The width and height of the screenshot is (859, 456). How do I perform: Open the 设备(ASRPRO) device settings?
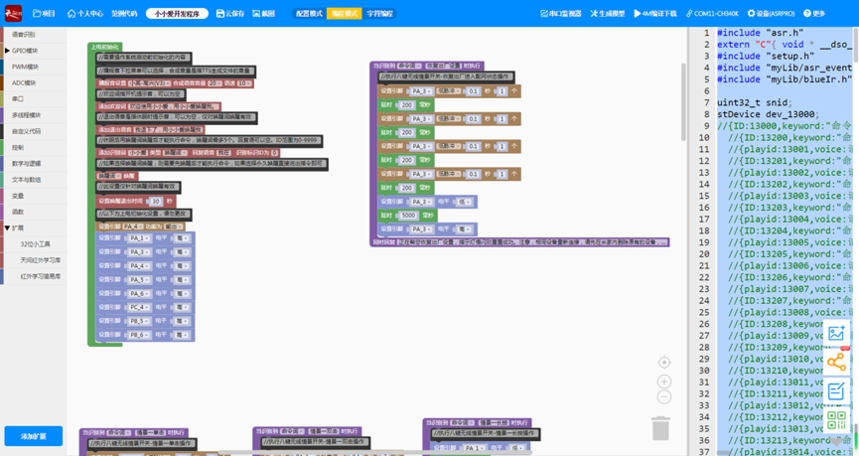[771, 13]
